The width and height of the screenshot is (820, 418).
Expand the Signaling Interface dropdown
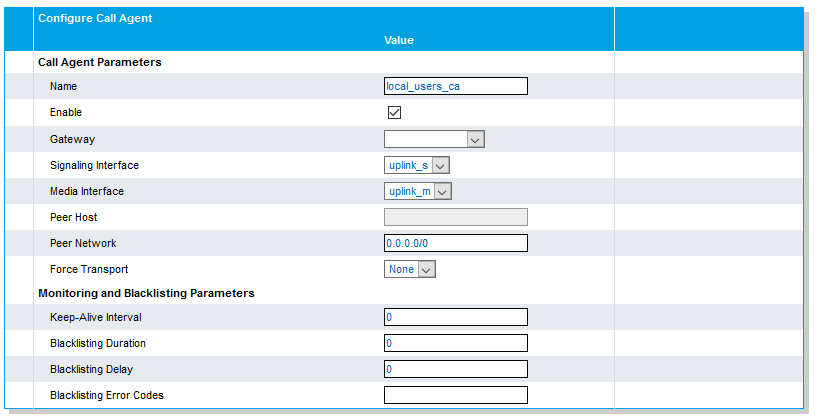coord(417,166)
